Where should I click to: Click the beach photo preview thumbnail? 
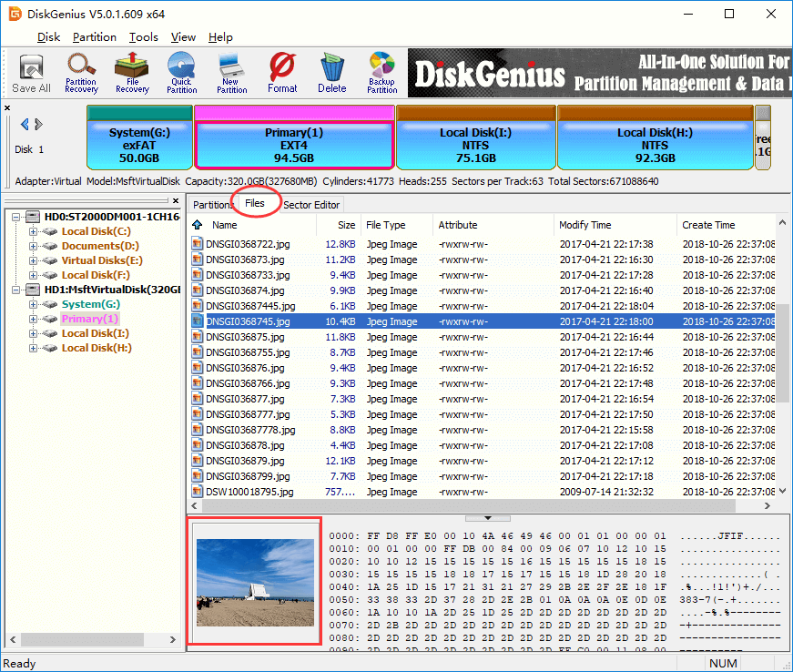coord(254,581)
